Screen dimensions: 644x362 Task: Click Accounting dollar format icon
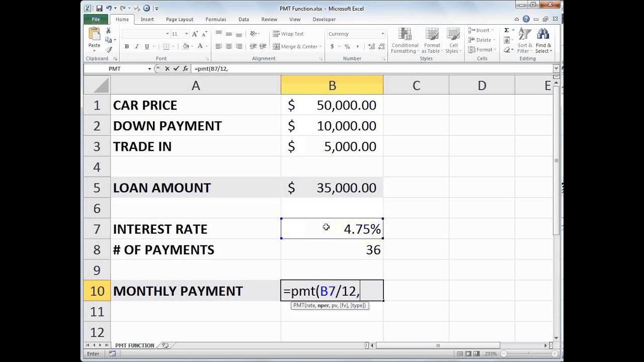332,46
